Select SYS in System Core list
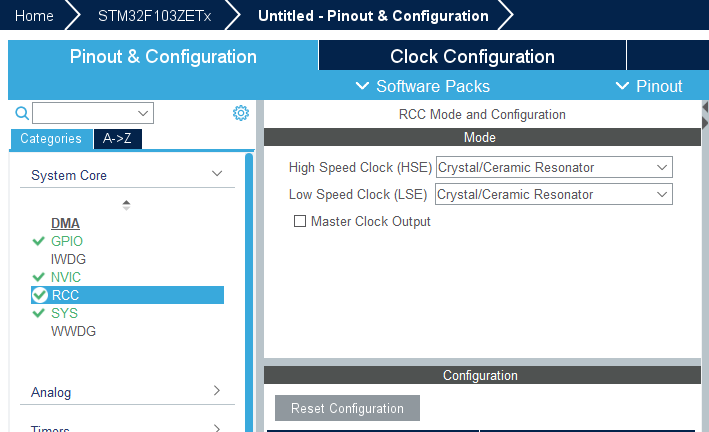 pyautogui.click(x=64, y=313)
